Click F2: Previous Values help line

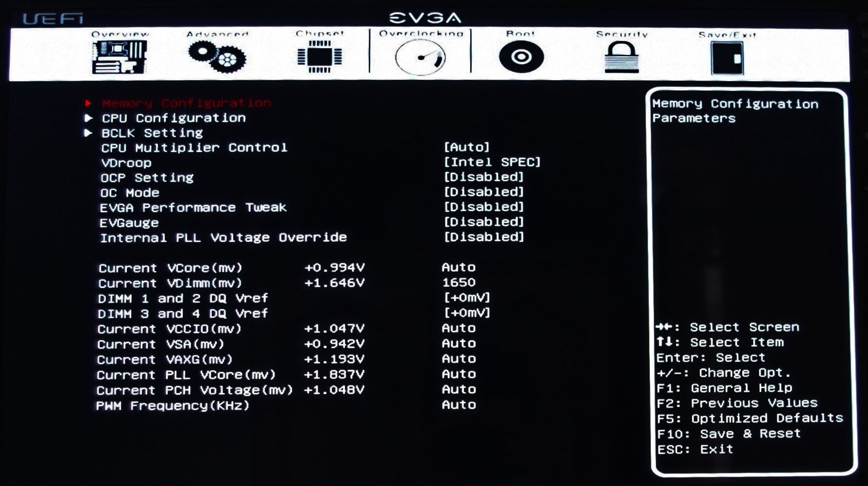(737, 403)
